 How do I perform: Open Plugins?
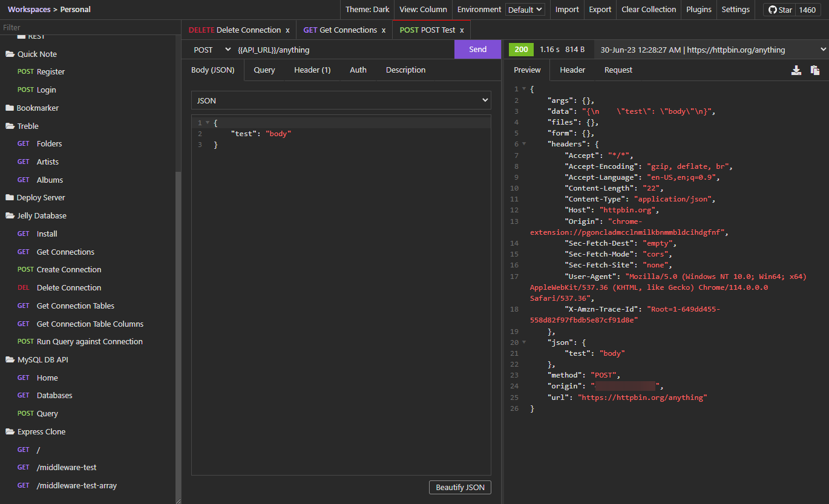pos(699,10)
